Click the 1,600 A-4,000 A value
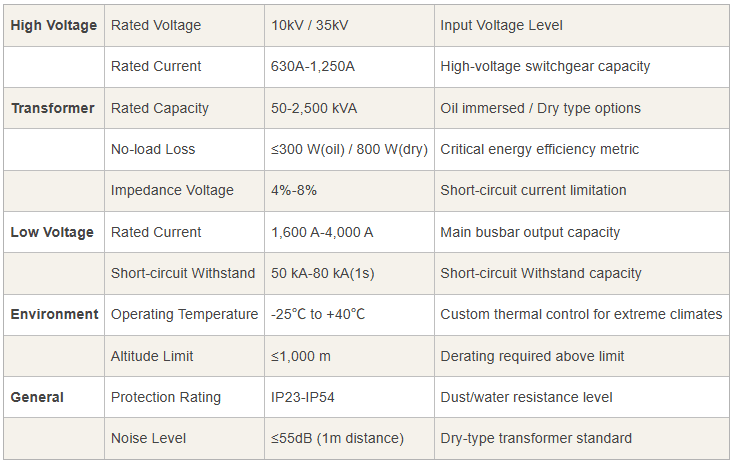This screenshot has height=464, width=733. [x=322, y=232]
